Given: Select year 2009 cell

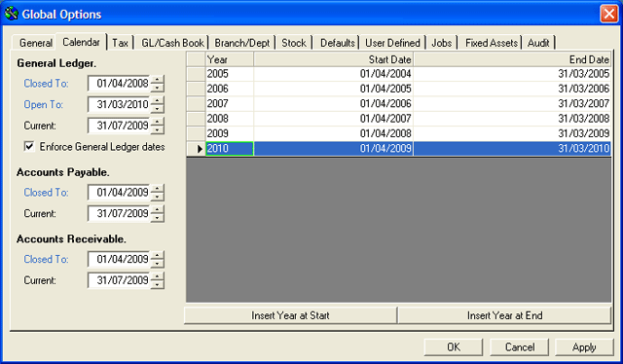Looking at the screenshot, I should click(230, 133).
